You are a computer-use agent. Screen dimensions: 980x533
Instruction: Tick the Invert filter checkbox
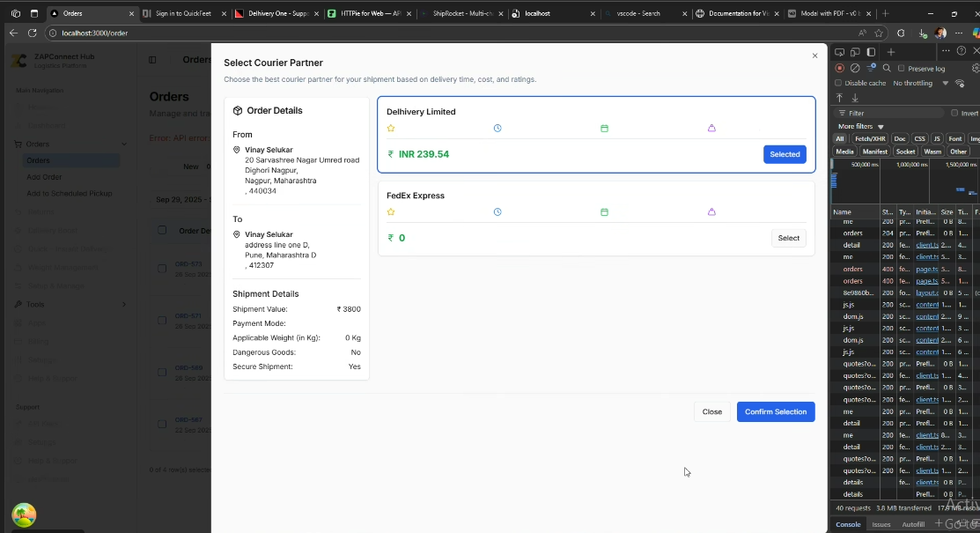tap(954, 113)
